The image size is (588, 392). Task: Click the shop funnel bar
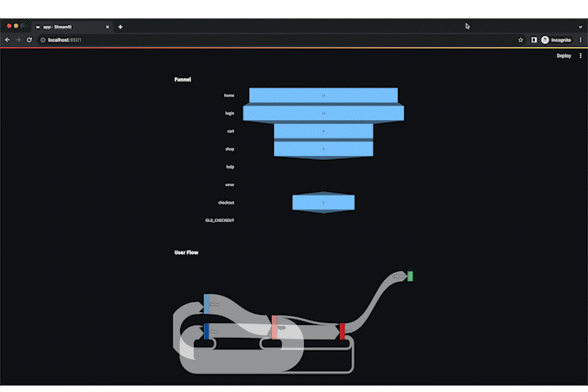(323, 149)
